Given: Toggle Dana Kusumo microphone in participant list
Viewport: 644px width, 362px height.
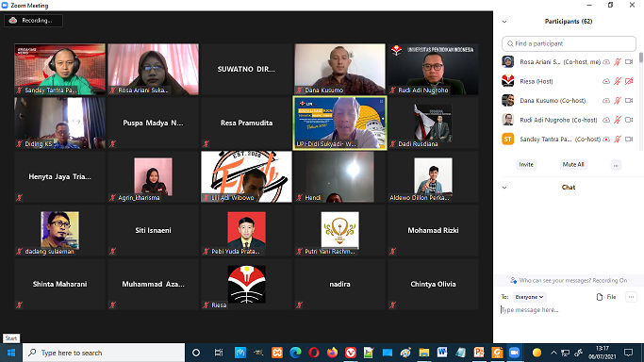Looking at the screenshot, I should point(618,101).
